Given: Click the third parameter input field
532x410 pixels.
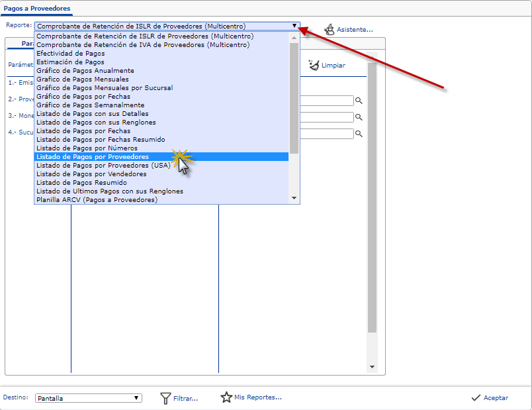Looking at the screenshot, I should click(x=327, y=134).
